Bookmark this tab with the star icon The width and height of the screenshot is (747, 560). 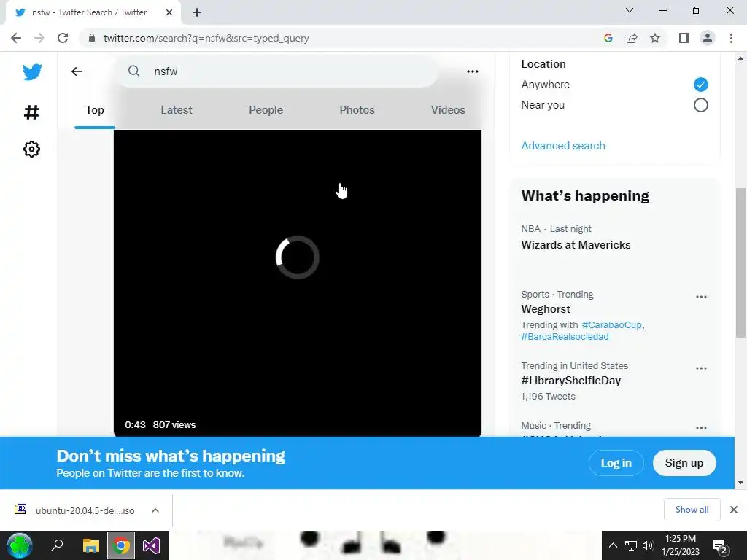tap(655, 38)
